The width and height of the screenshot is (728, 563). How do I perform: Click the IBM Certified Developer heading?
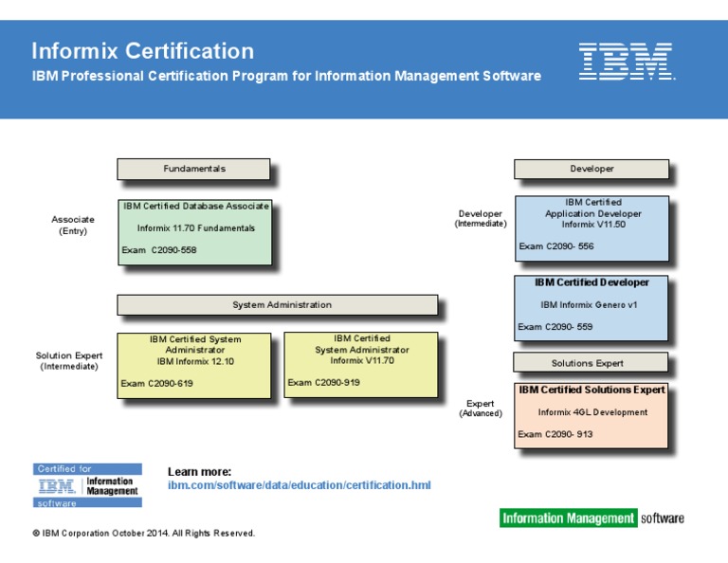pos(591,282)
